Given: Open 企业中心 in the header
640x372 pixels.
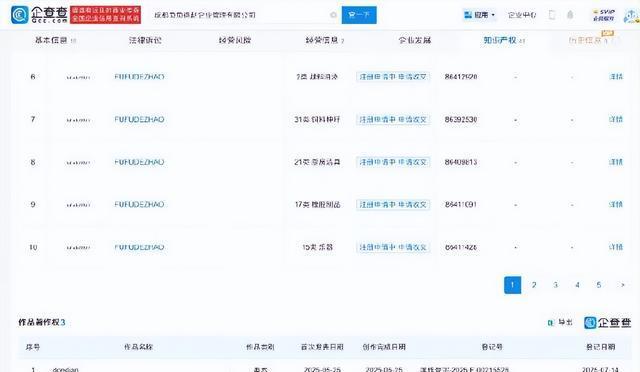Looking at the screenshot, I should (522, 15).
